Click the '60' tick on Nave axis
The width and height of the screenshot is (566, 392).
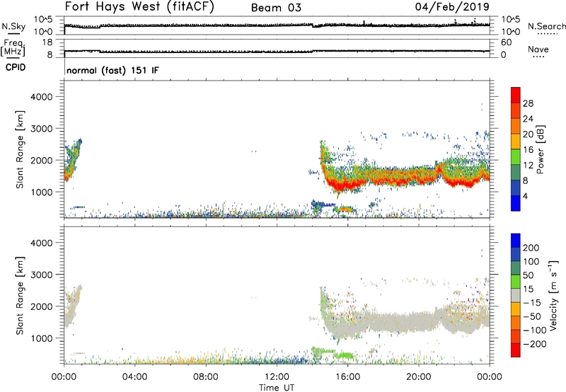tap(506, 42)
